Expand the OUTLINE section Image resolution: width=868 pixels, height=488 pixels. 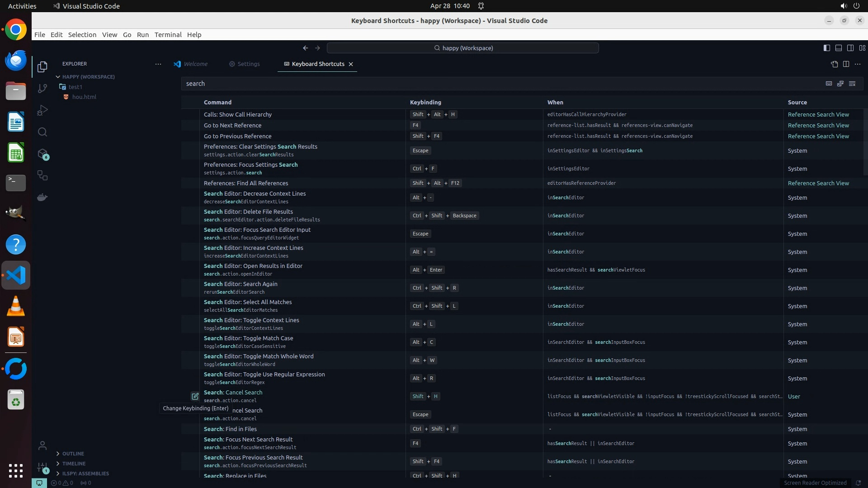[73, 454]
